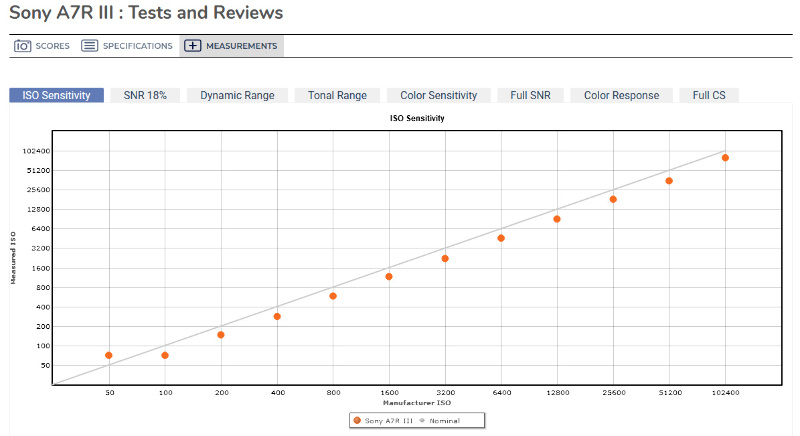Click the data point at ISO 800
The width and height of the screenshot is (800, 436).
click(x=333, y=296)
